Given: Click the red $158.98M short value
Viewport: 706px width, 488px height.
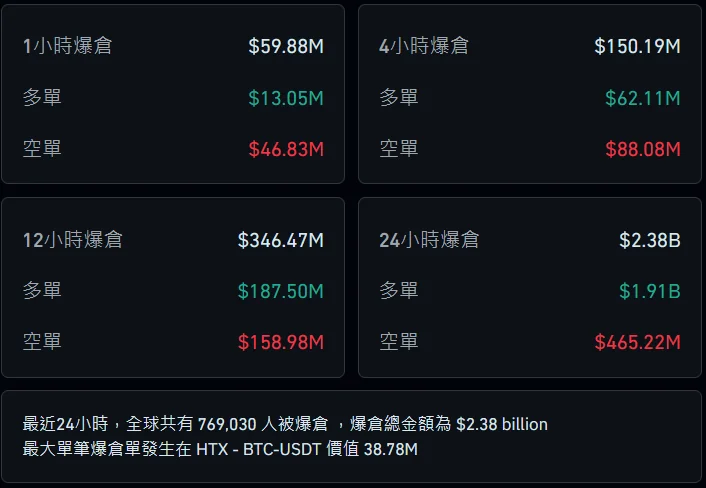Looking at the screenshot, I should tap(281, 342).
